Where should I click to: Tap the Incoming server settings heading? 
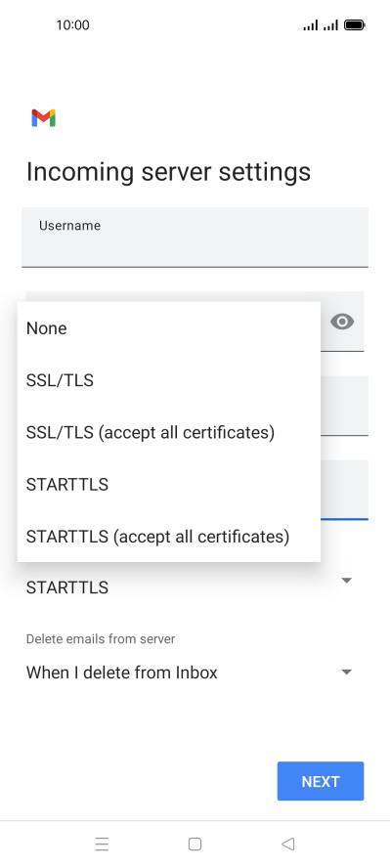click(168, 172)
